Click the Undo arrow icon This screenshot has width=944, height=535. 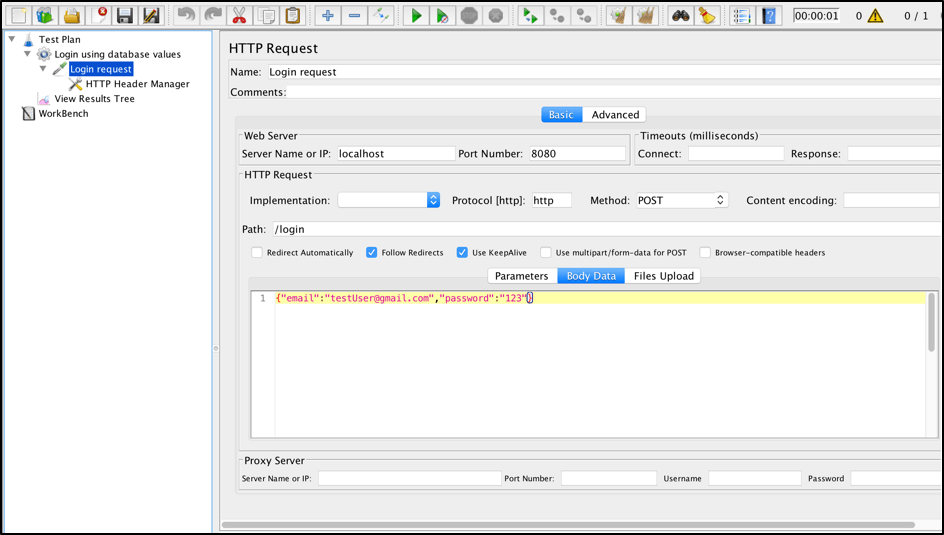[x=187, y=15]
